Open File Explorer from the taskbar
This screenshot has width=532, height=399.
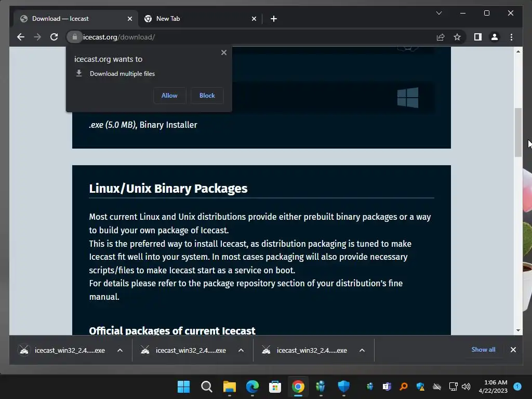click(x=229, y=387)
